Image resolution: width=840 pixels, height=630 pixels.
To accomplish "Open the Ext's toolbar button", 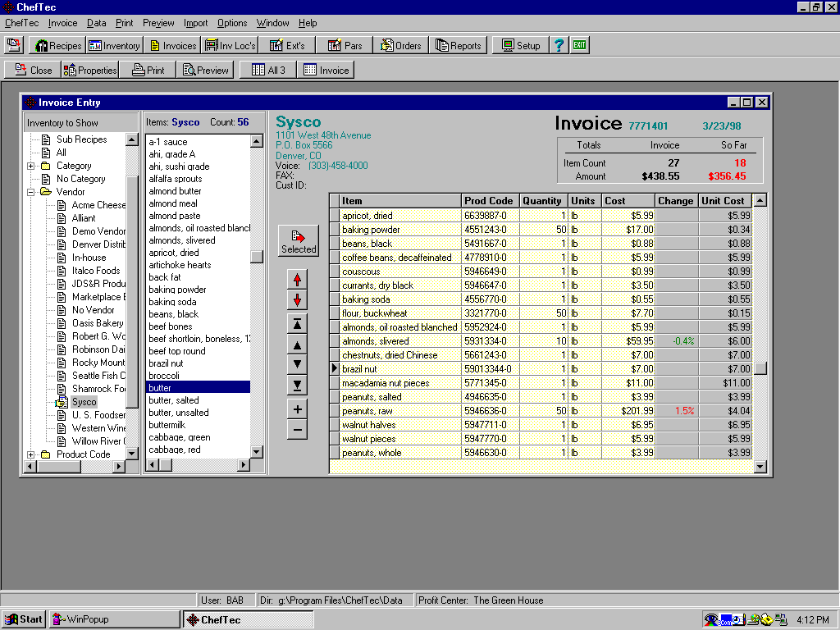I will [x=287, y=46].
